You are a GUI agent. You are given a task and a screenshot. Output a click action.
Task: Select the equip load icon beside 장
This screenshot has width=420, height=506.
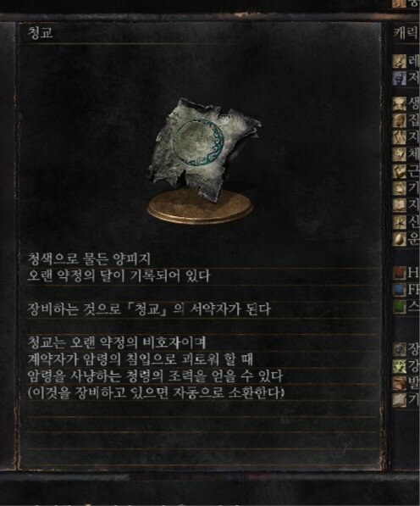[x=400, y=349]
